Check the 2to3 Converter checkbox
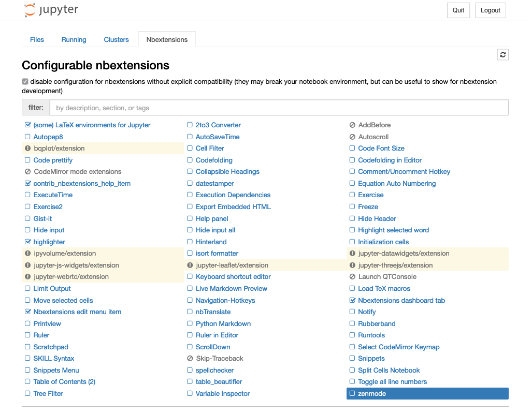The image size is (532, 414). 190,125
